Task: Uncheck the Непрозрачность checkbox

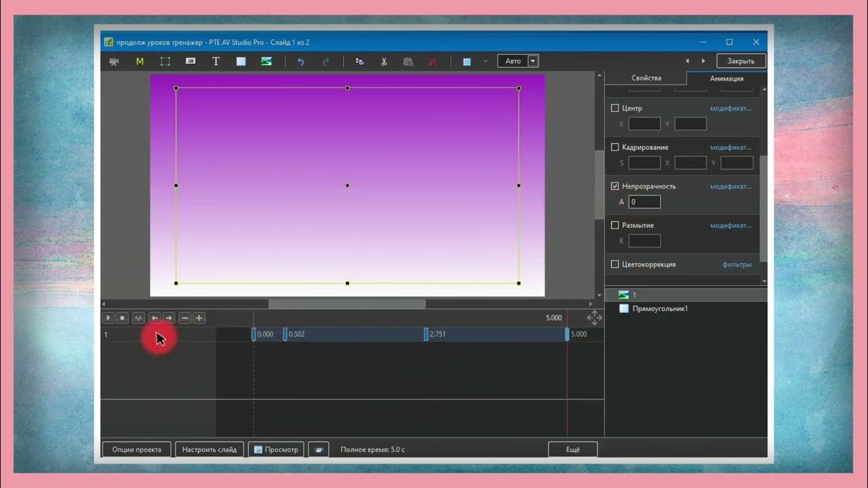Action: 615,186
